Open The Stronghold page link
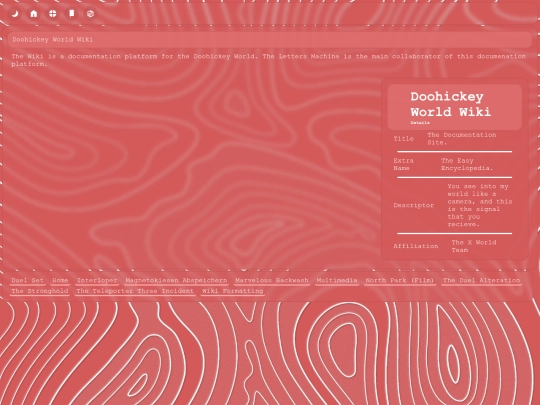Screen dimensions: 540x405 click(40, 291)
